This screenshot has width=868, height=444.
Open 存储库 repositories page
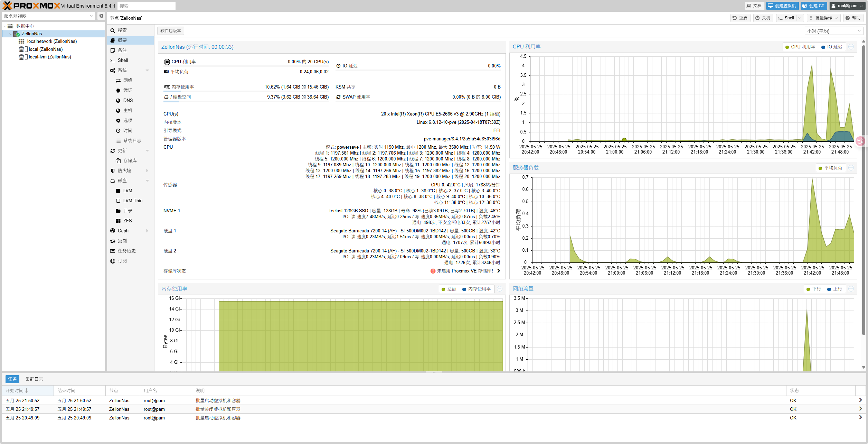[130, 161]
